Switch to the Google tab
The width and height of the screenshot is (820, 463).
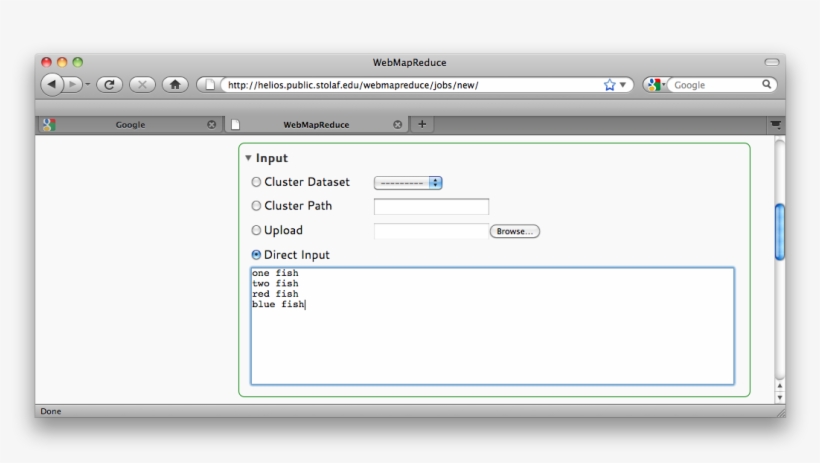[130, 125]
